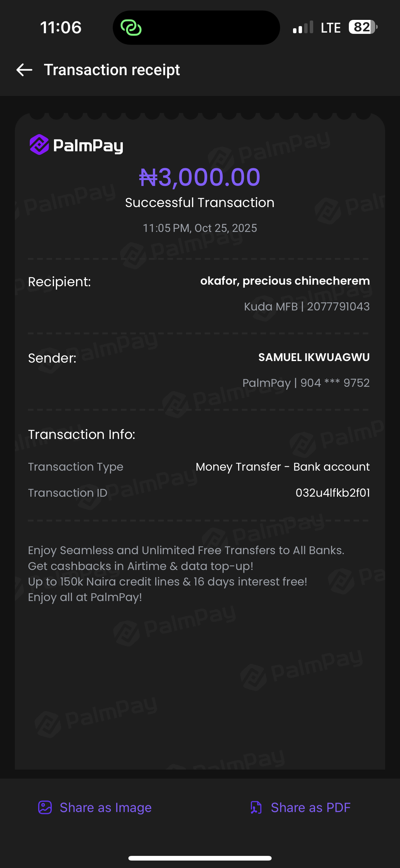Tap the sender name SAMUEL IKWUAGWU
The image size is (400, 868).
(314, 357)
